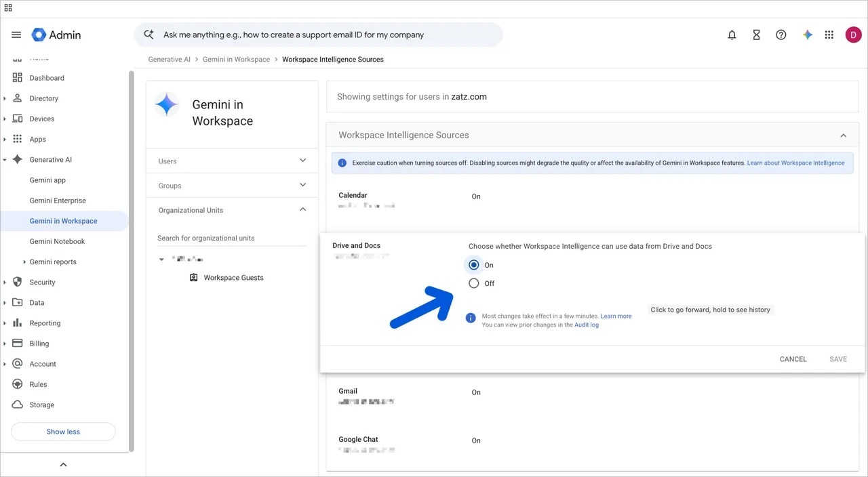Expand the Gemini reports submenu arrow
The height and width of the screenshot is (477, 868).
pos(24,262)
